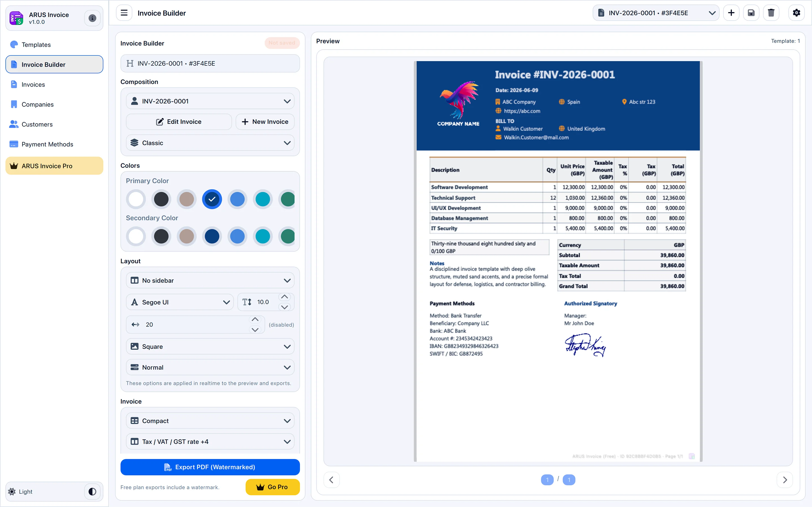The image size is (812, 507).
Task: Expand the Tax / VAT / GST rate dropdown
Action: [210, 442]
